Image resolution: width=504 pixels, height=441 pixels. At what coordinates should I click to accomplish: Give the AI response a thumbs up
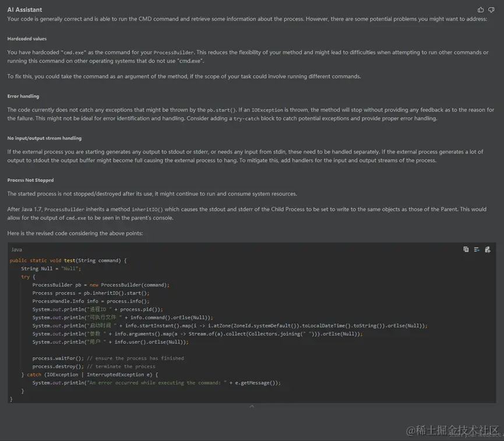tap(481, 10)
